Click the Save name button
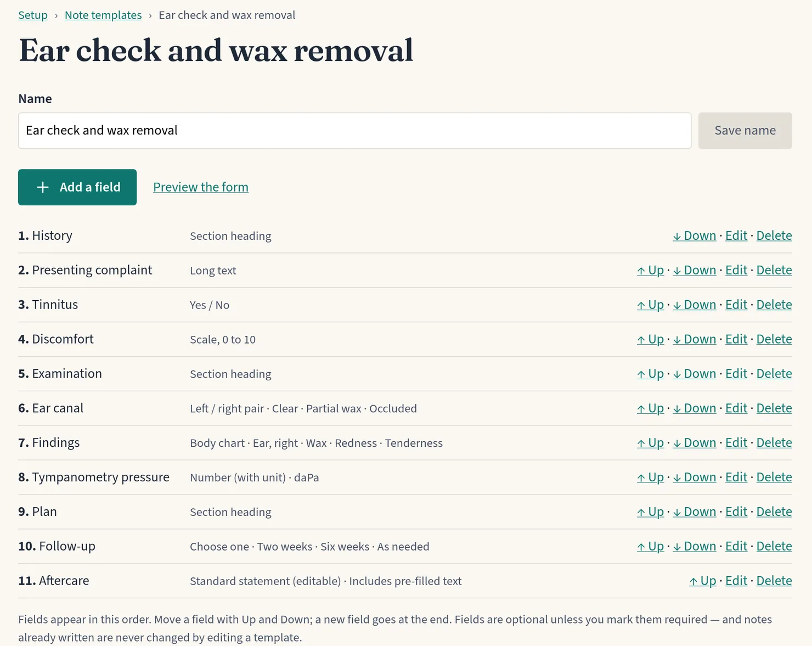This screenshot has height=646, width=812. coord(745,131)
